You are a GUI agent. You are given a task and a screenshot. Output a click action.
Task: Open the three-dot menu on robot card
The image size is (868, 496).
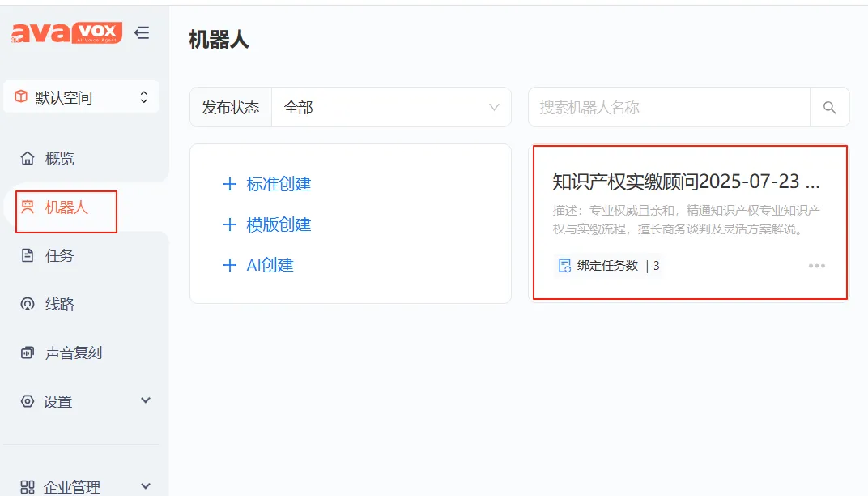[816, 266]
